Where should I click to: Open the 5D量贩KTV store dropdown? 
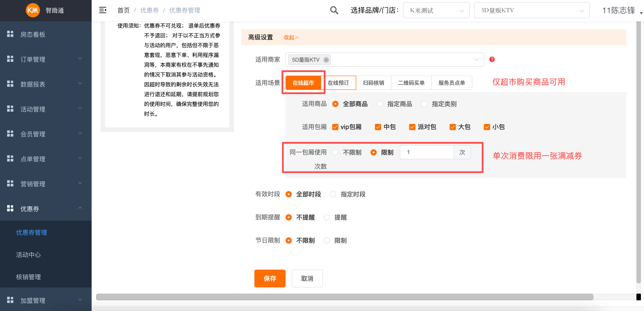pyautogui.click(x=532, y=10)
